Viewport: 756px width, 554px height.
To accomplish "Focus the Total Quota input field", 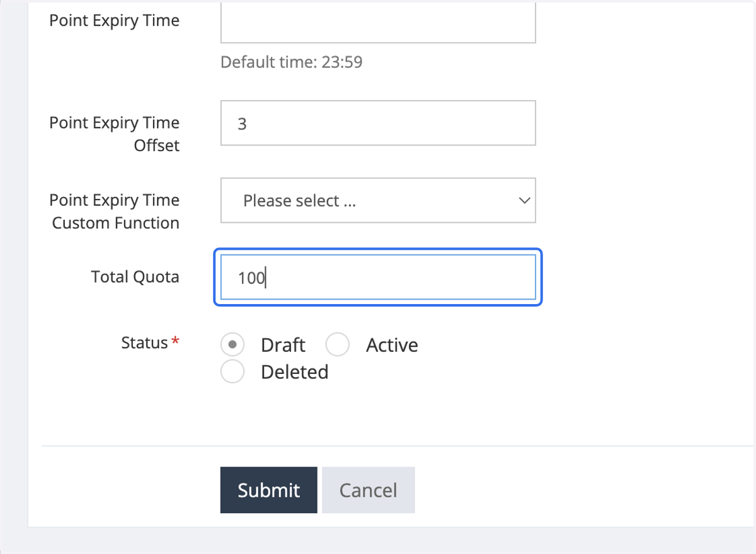I will [x=378, y=277].
